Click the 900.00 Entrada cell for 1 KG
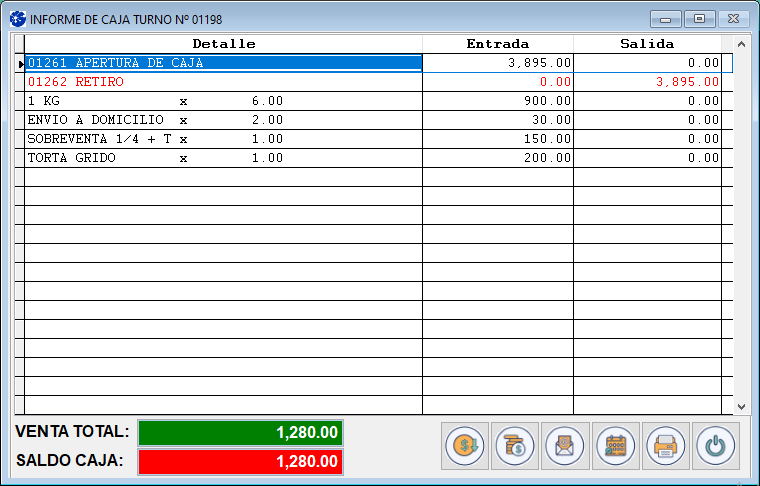Screen dimensions: 760x486 (497, 101)
